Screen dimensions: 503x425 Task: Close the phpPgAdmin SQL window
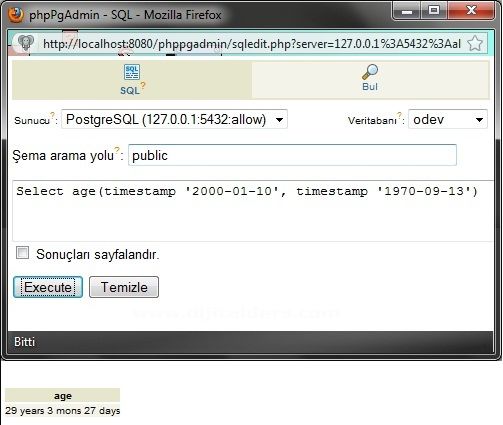coord(471,11)
